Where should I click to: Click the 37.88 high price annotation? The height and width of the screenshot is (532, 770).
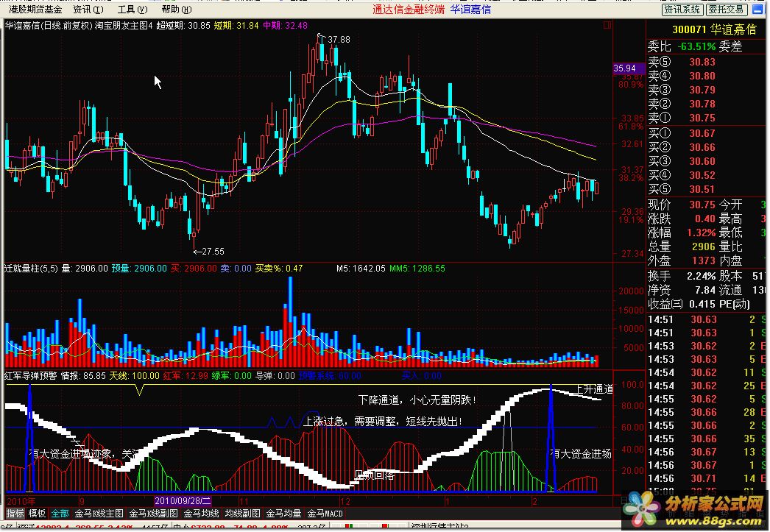(x=339, y=40)
